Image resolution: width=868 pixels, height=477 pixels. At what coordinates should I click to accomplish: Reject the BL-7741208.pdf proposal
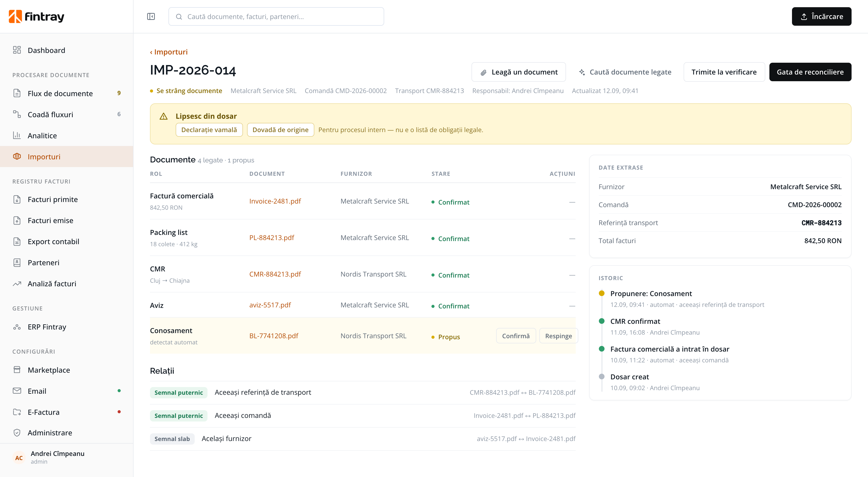558,336
